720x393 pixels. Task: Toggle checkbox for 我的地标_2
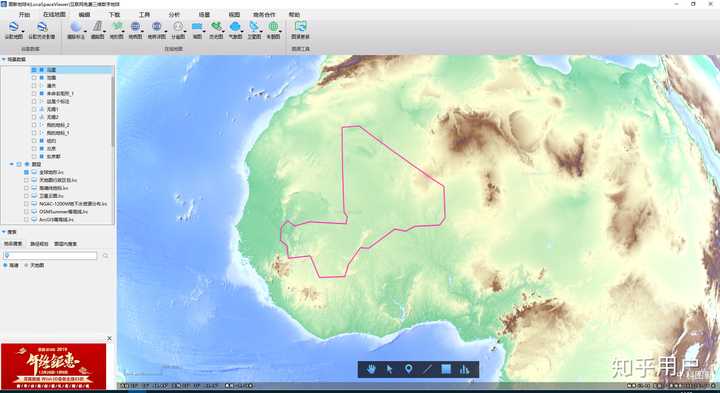(x=34, y=125)
